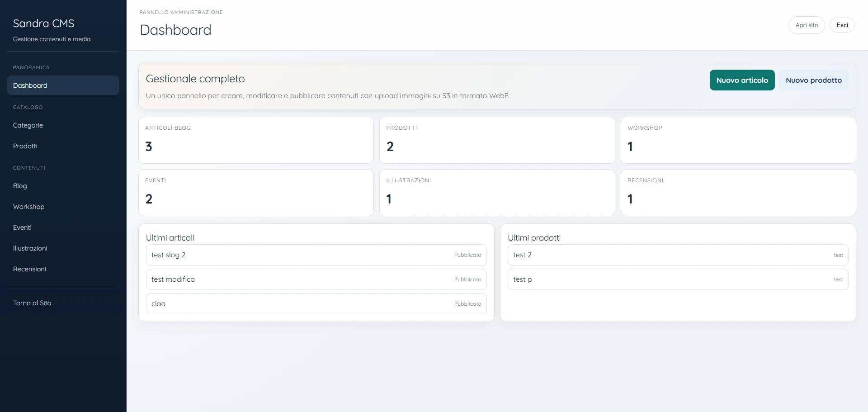Open the article named ciao

(316, 303)
